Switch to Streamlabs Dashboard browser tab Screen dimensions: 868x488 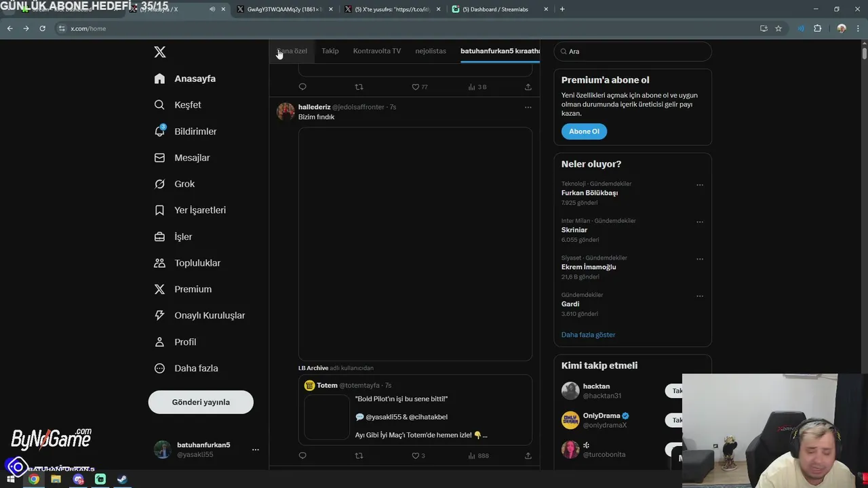pos(499,9)
